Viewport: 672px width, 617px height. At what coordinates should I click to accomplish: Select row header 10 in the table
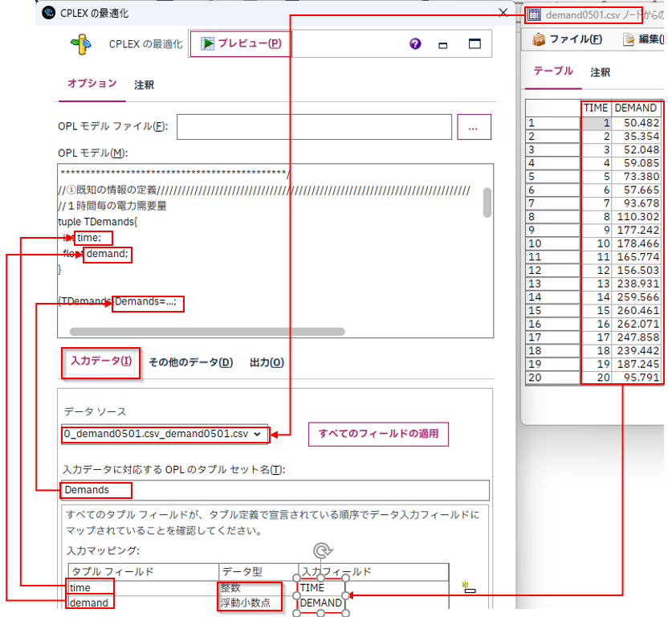tap(553, 243)
